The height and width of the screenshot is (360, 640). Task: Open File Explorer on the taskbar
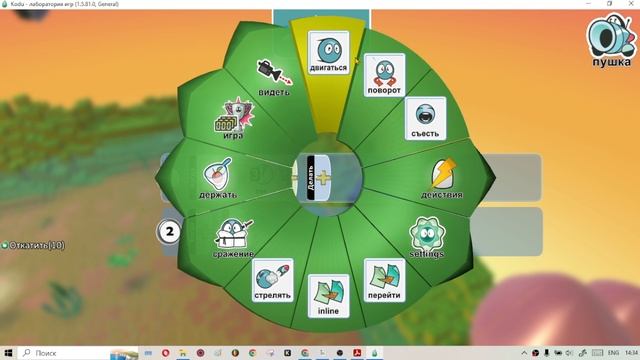click(x=183, y=353)
